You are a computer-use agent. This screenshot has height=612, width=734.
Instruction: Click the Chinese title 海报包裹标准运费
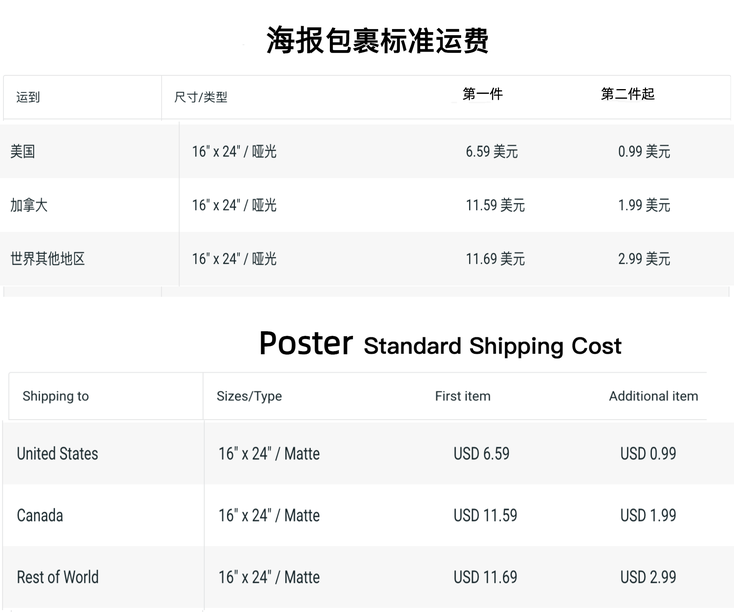pos(377,41)
